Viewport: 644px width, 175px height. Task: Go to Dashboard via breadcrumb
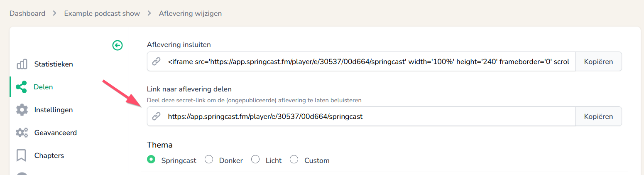pyautogui.click(x=27, y=13)
